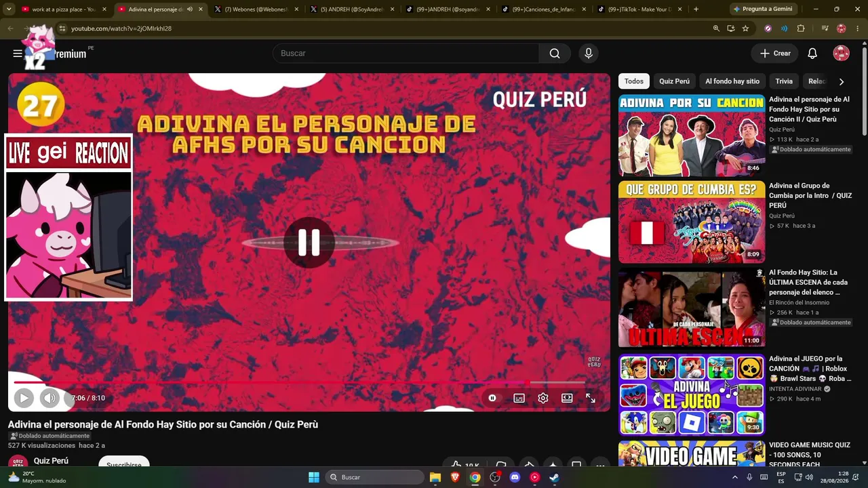The image size is (868, 488).
Task: Switch to the (5) ANDREH X tab
Action: pyautogui.click(x=353, y=9)
